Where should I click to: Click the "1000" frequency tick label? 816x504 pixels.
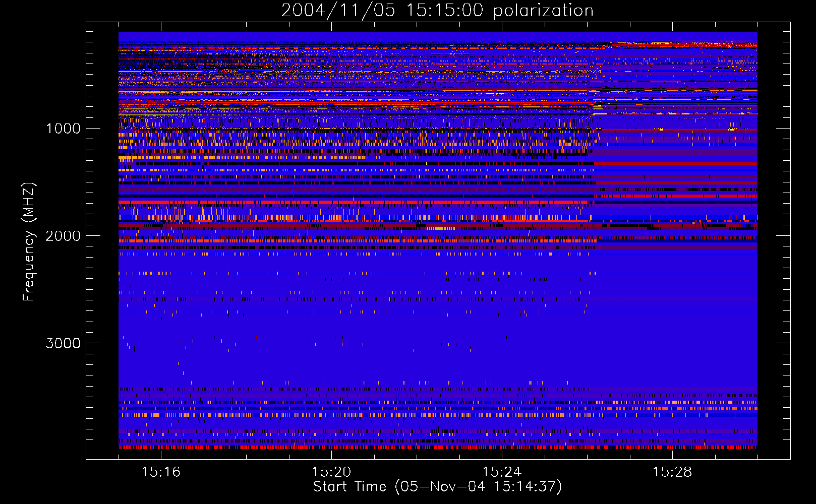coord(63,129)
